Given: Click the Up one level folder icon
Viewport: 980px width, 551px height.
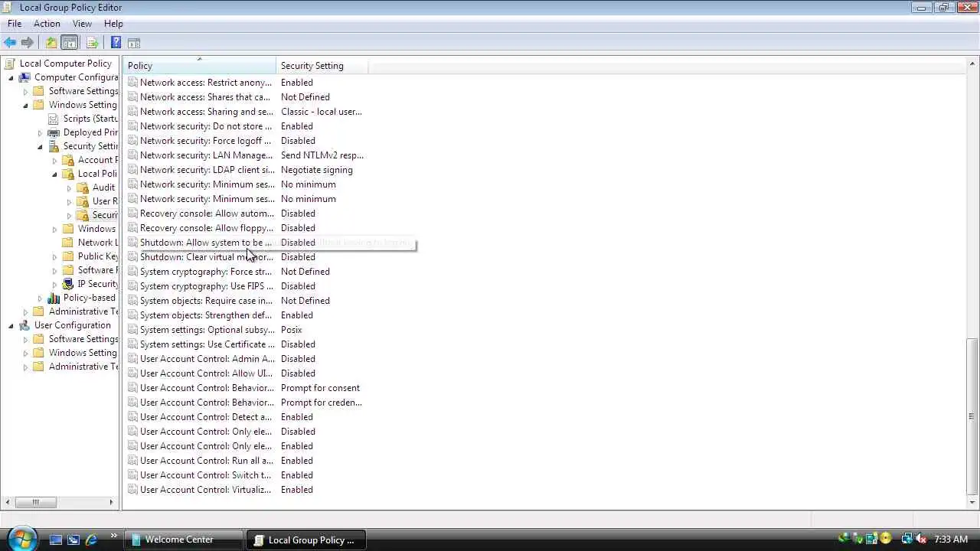Looking at the screenshot, I should tap(51, 43).
